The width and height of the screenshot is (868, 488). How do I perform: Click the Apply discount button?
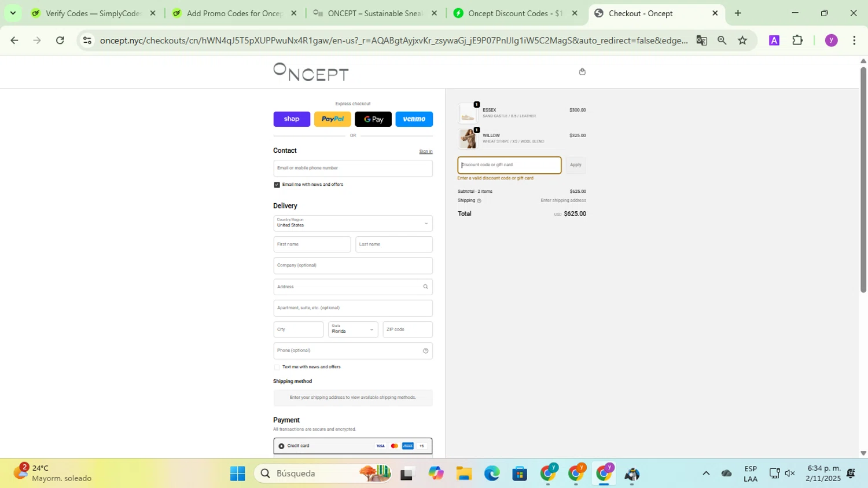[x=576, y=165]
